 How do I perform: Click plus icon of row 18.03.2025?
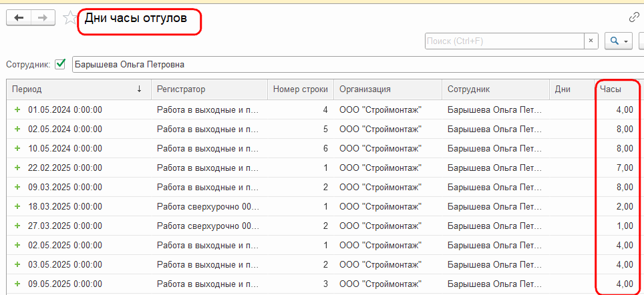(17, 206)
